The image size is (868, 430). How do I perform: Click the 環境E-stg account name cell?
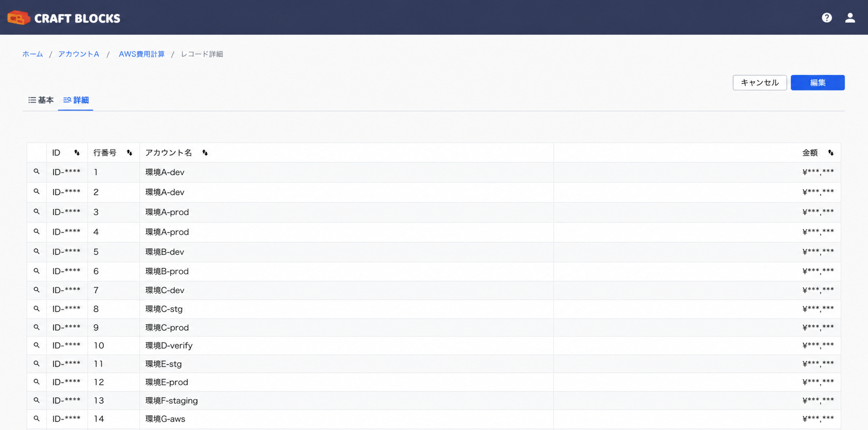click(346, 364)
